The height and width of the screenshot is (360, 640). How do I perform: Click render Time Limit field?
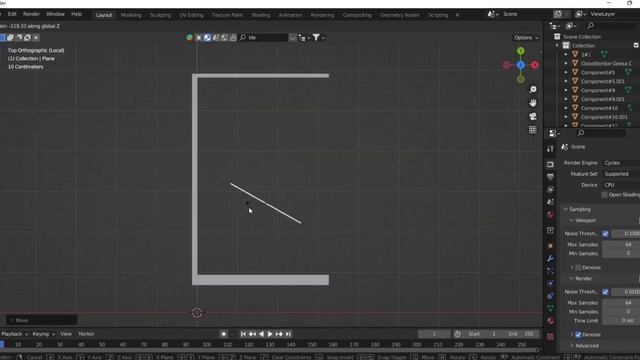(621, 321)
